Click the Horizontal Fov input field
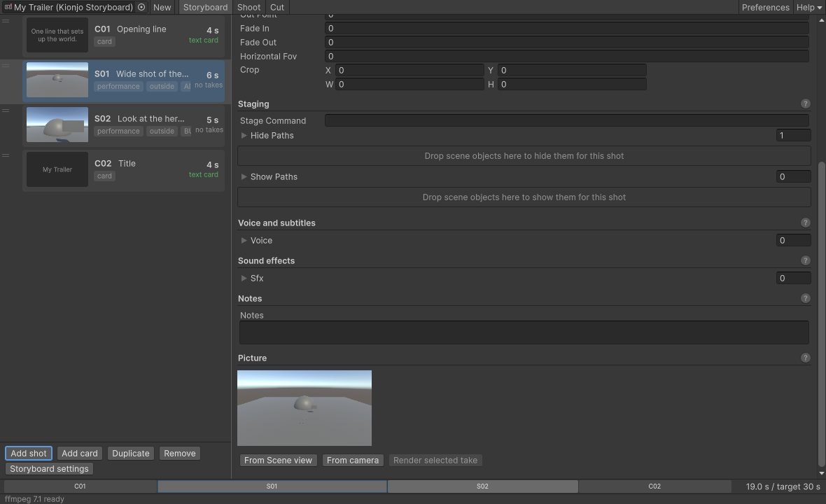Viewport: 826px width, 504px height. pyautogui.click(x=567, y=57)
